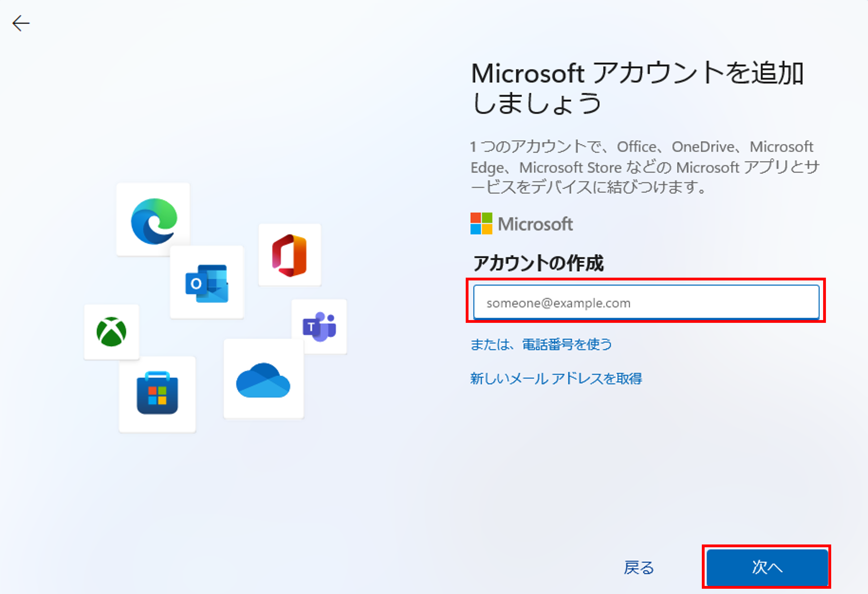Click 新しいメール アドレスを取得 link
This screenshot has width=868, height=594.
tap(556, 379)
